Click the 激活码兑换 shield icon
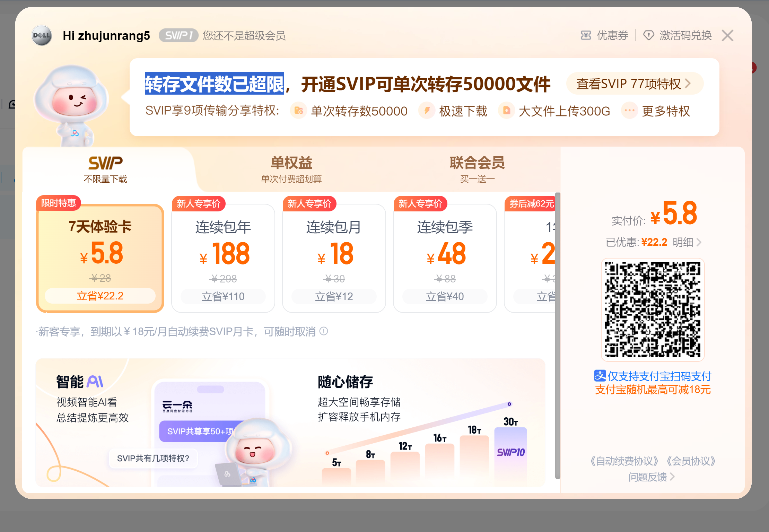769x532 pixels. pos(648,35)
